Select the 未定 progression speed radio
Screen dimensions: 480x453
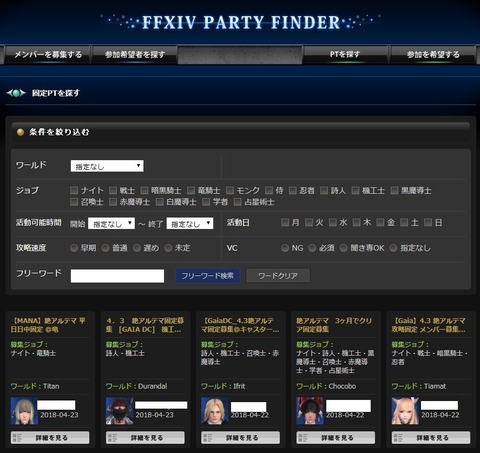click(168, 248)
